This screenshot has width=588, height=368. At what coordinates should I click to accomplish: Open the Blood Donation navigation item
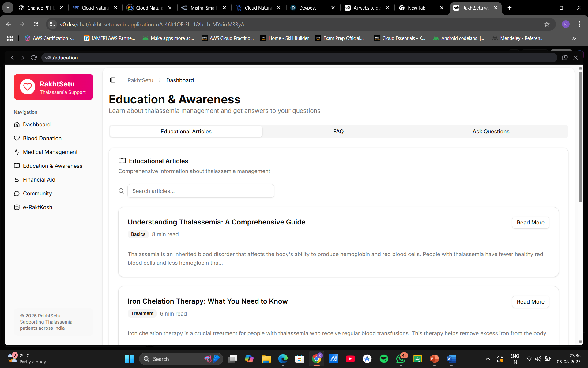[42, 138]
